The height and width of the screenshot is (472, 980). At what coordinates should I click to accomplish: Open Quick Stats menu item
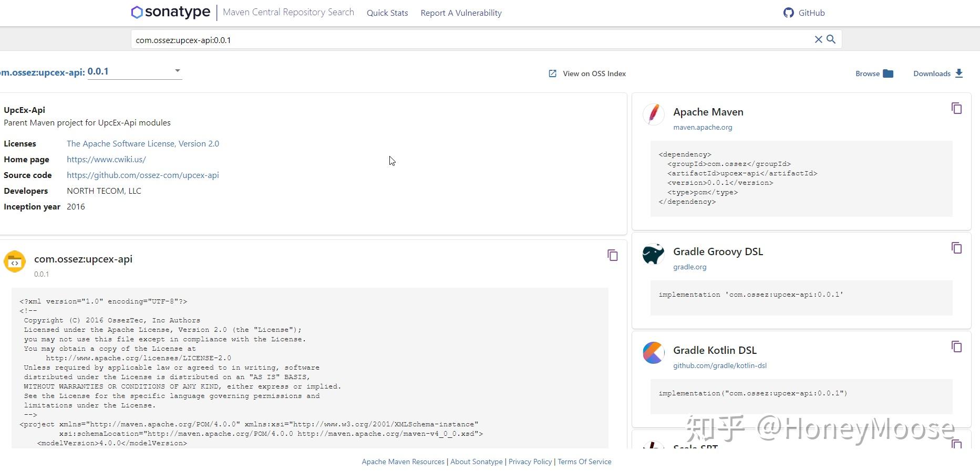click(387, 13)
